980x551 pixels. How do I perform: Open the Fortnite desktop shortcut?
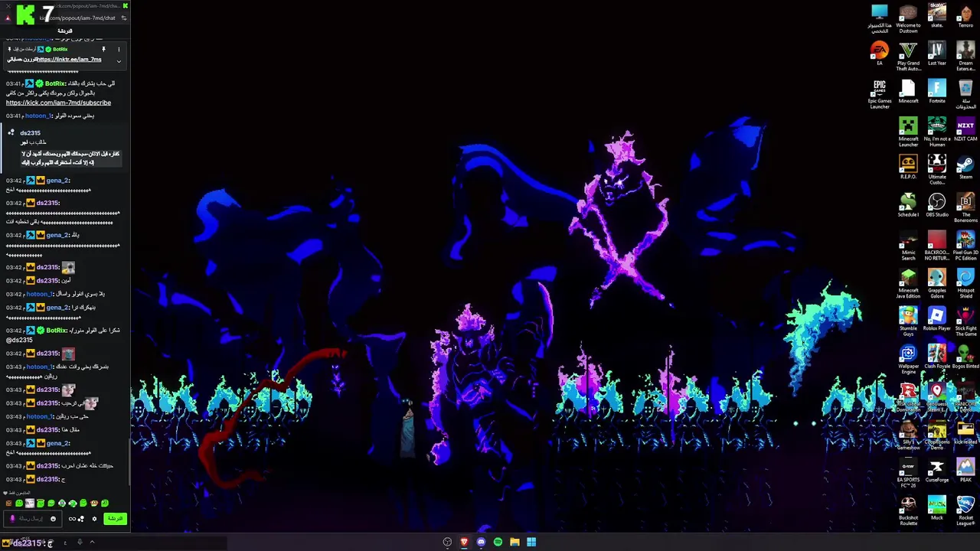click(936, 91)
